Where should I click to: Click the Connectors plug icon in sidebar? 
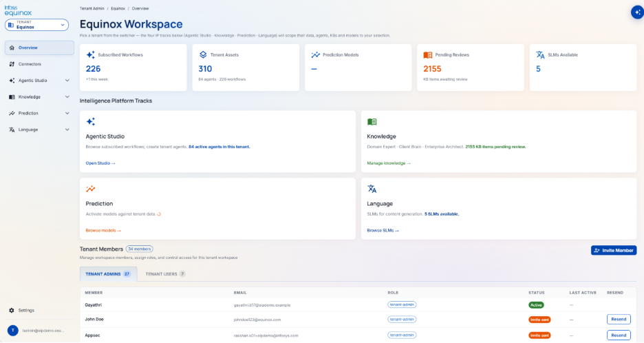(x=12, y=64)
